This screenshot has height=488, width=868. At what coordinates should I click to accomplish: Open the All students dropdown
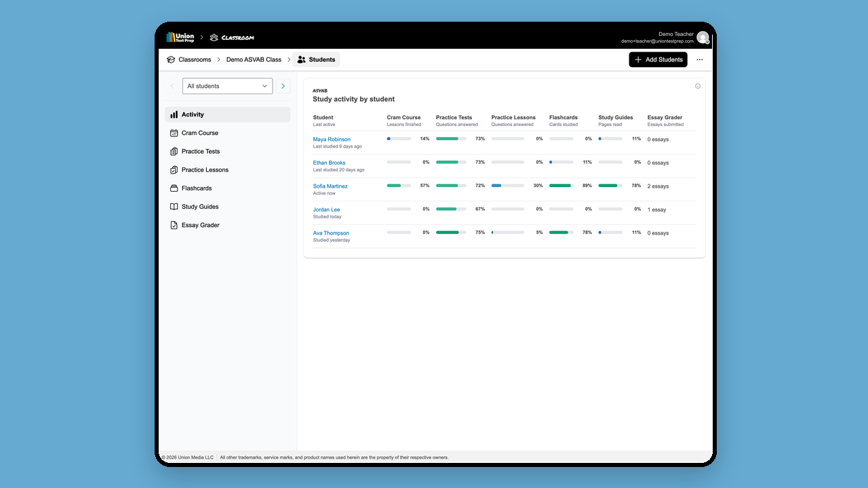(227, 86)
